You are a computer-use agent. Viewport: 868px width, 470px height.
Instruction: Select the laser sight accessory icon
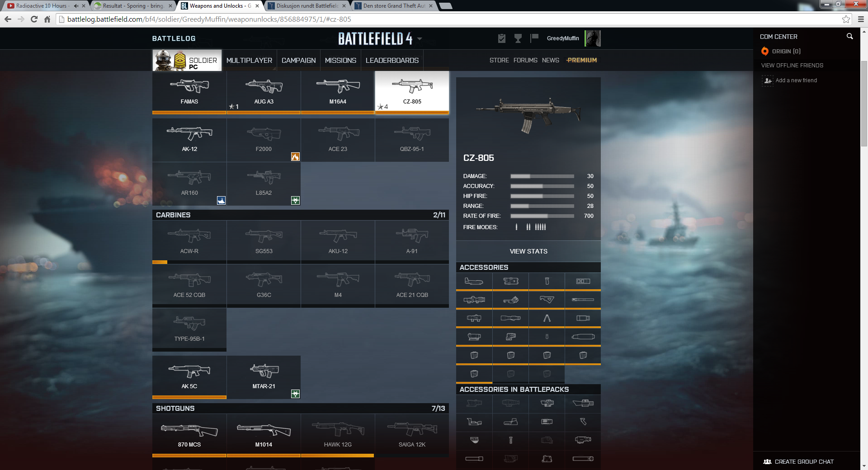pos(510,281)
